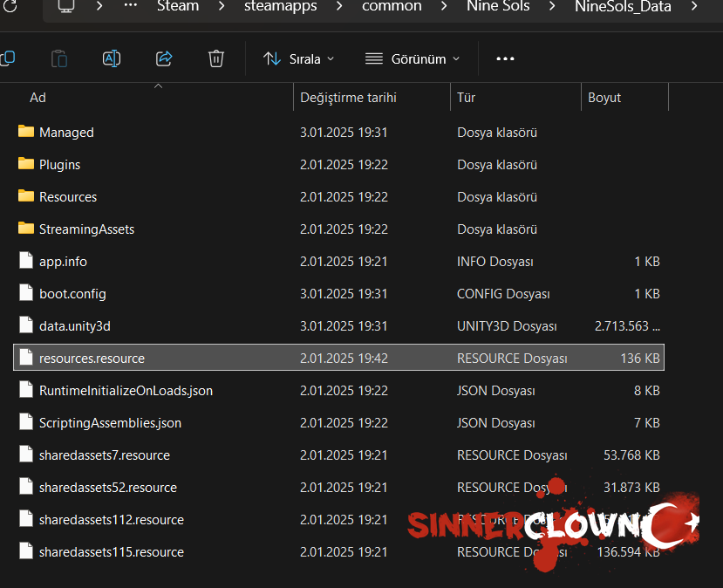Screen dimensions: 723x588
Task: Click the rename icon in toolbar
Action: coord(112,58)
